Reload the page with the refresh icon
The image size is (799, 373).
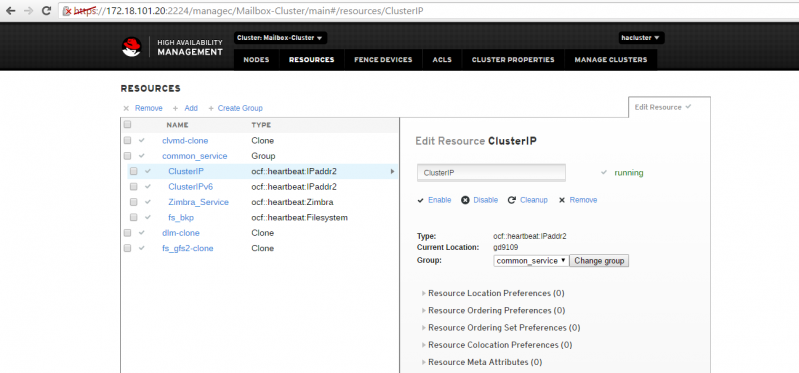(46, 10)
